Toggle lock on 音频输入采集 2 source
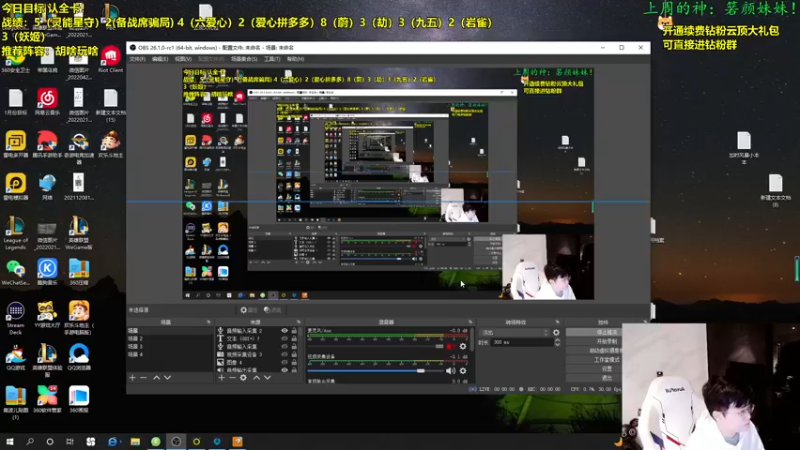Viewport: 800px width, 450px height. 294,331
